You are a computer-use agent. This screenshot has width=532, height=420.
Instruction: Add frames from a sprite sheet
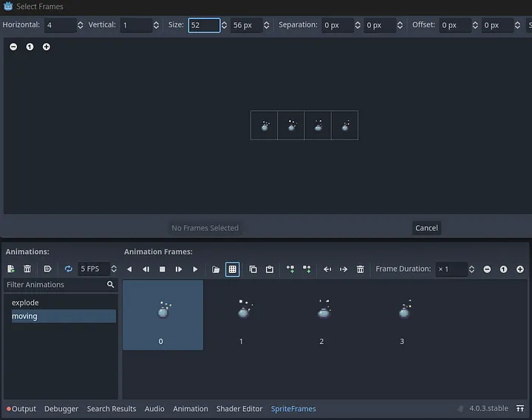coord(233,269)
